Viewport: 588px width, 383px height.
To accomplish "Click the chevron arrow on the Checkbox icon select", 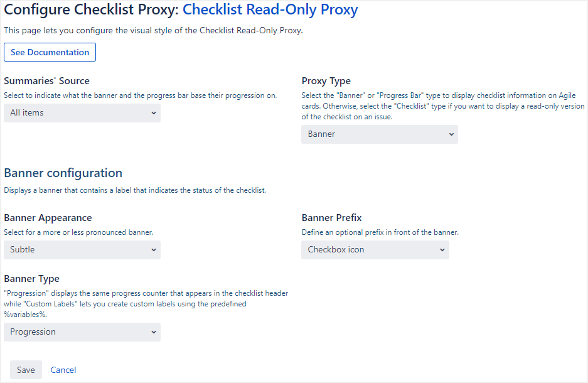I will tap(442, 250).
